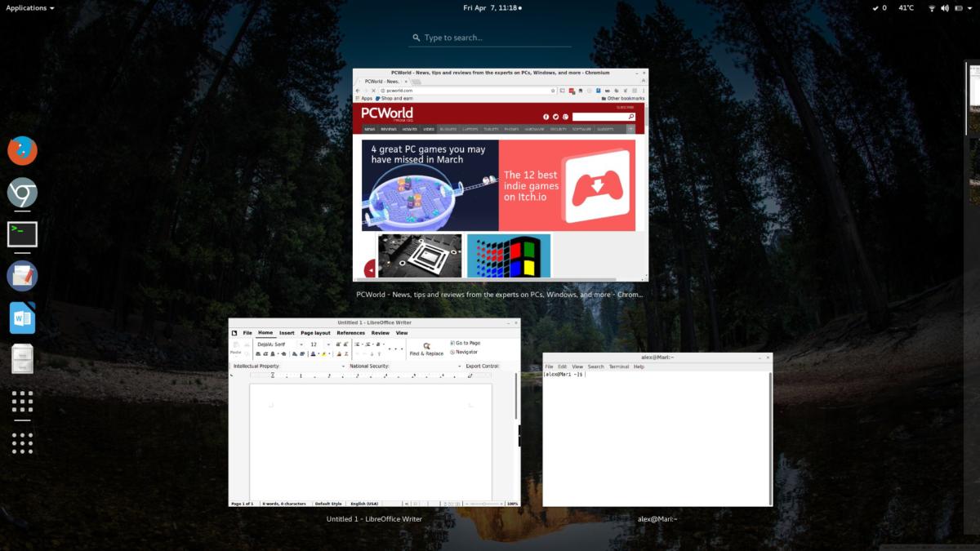This screenshot has width=980, height=551.
Task: Click the Wi-Fi icon in top bar
Action: (931, 7)
